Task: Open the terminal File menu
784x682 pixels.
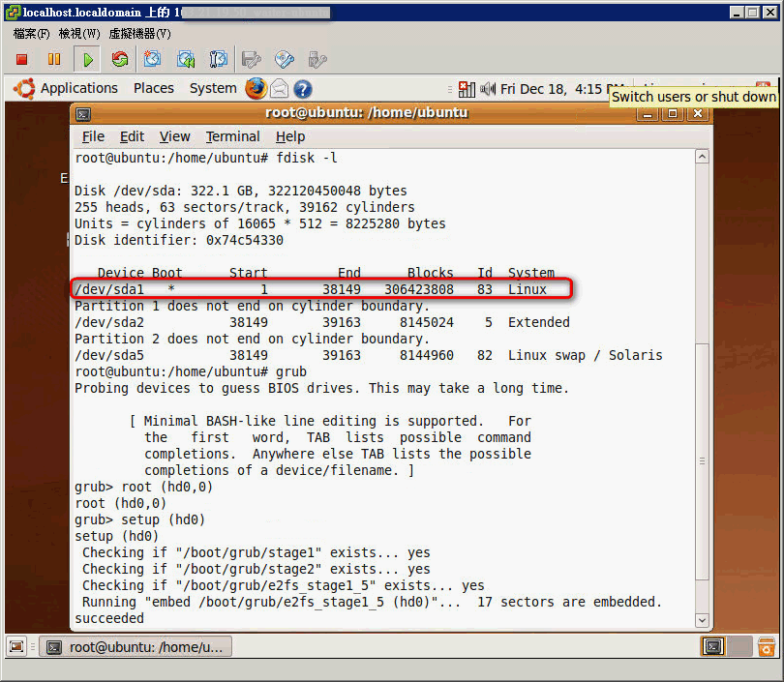Action: tap(93, 136)
